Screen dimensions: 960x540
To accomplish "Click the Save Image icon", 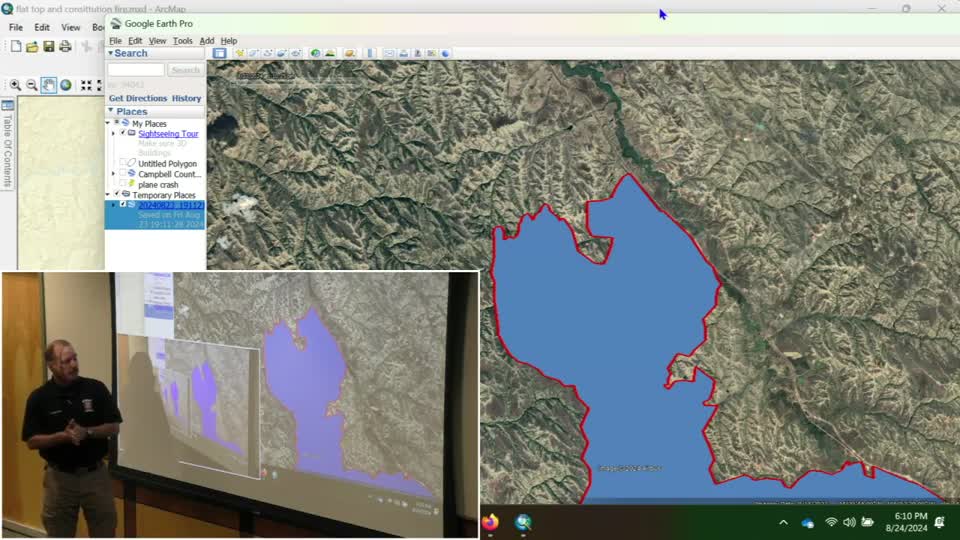I will pos(418,53).
